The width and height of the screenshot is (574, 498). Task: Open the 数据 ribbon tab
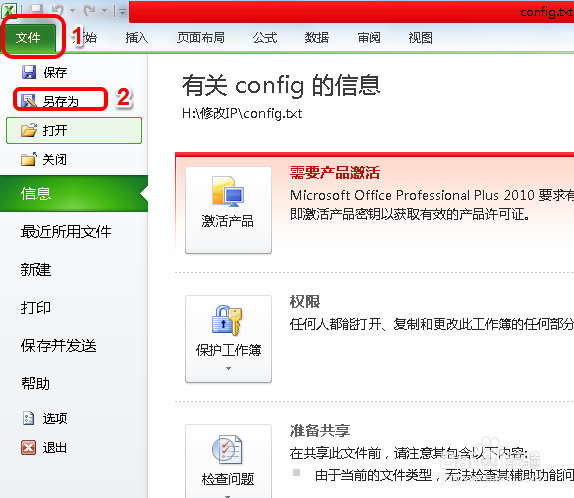317,37
